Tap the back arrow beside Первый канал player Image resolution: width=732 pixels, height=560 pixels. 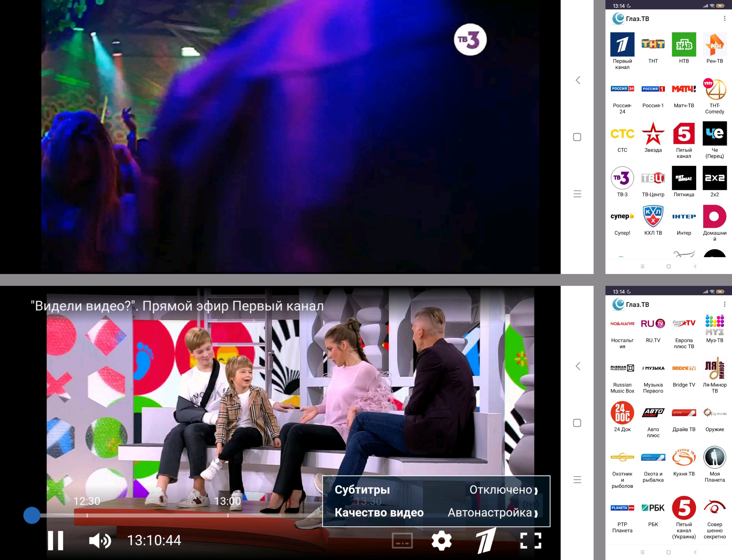[578, 366]
